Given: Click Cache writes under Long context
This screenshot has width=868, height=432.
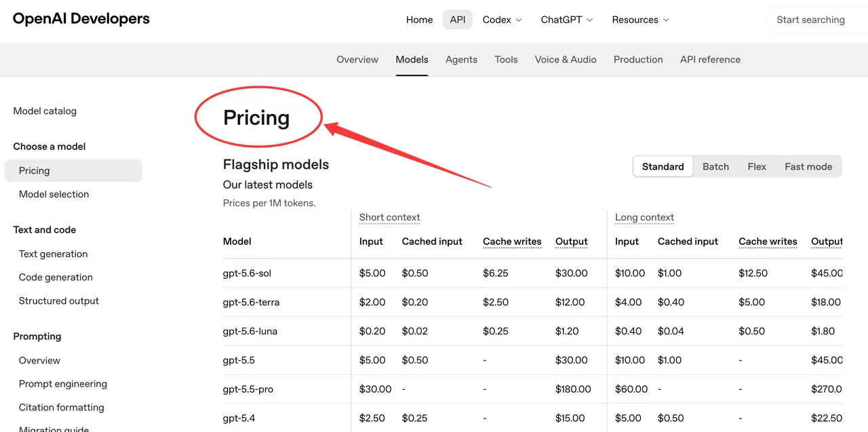Looking at the screenshot, I should [x=768, y=241].
